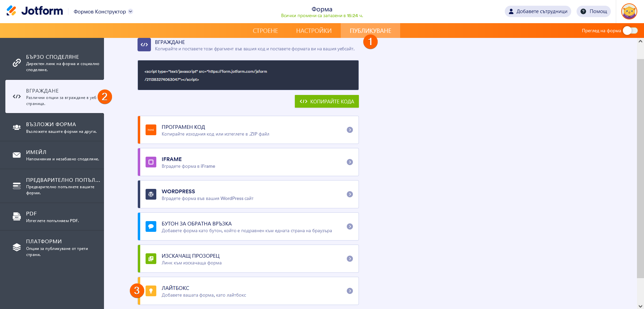Click the ЛАЙТБОКС title text
Viewport: 644px width, 309px height.
click(175, 288)
